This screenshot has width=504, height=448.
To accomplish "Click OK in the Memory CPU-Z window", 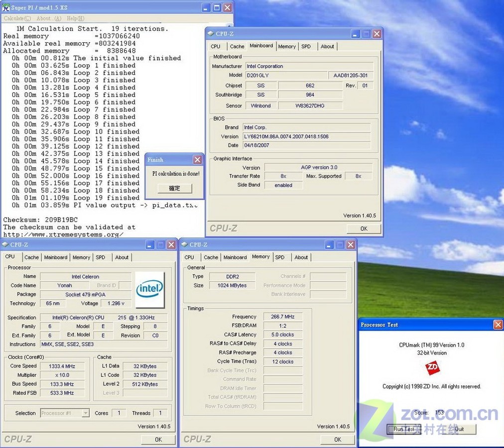I will pyautogui.click(x=338, y=440).
